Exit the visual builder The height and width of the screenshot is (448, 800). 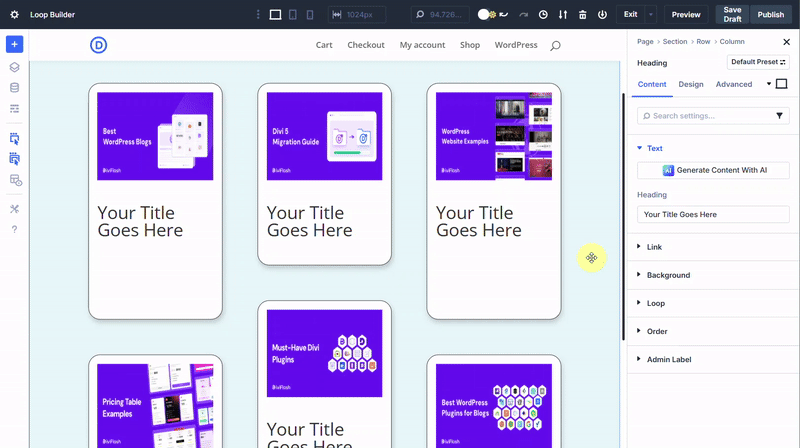tap(631, 14)
